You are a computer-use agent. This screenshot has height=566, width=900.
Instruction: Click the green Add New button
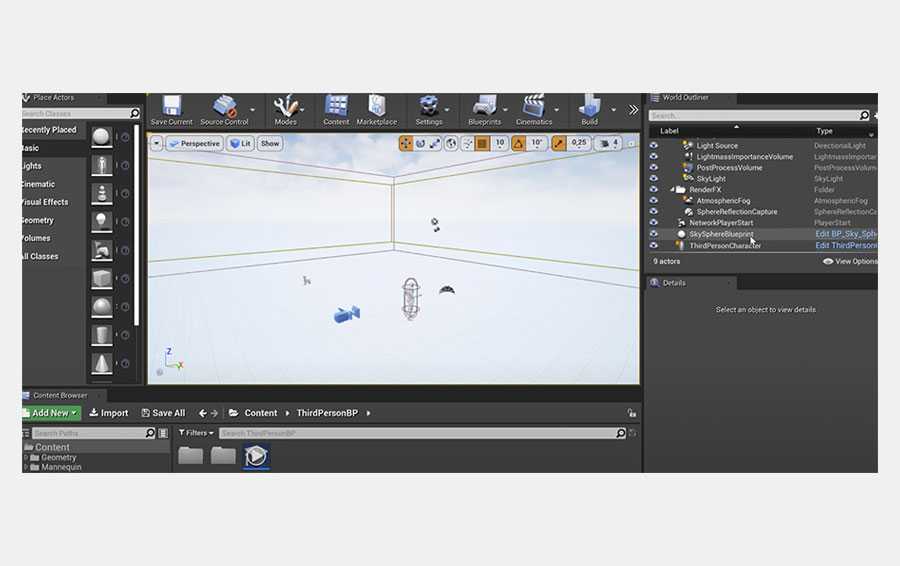(52, 413)
